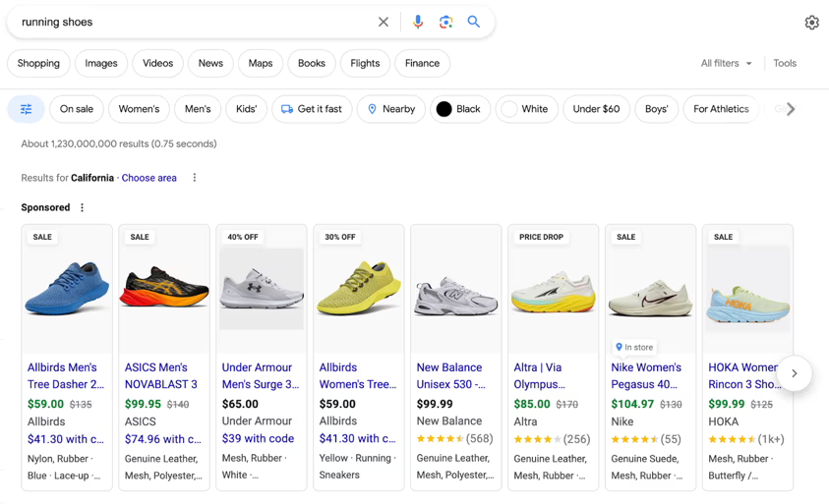Clear the search box with the X icon

click(384, 22)
